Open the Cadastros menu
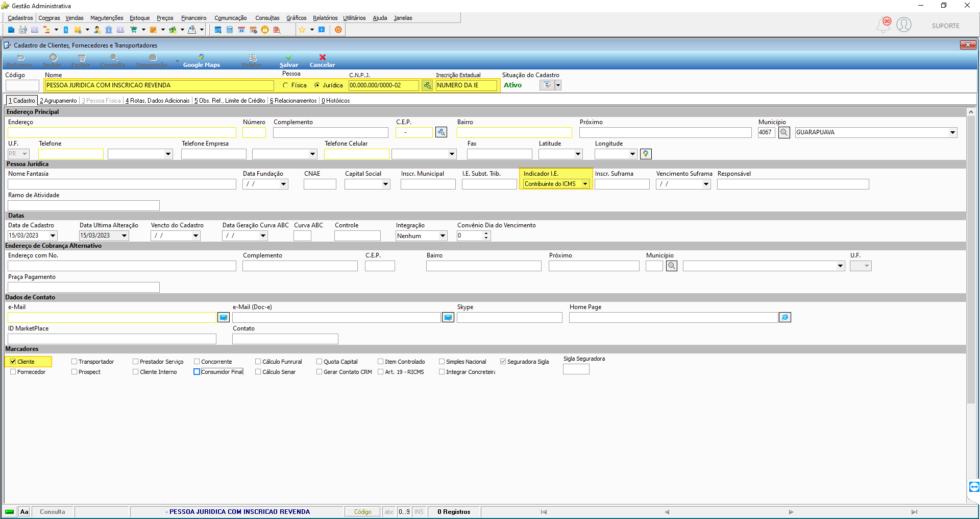Image resolution: width=980 pixels, height=519 pixels. tap(20, 18)
